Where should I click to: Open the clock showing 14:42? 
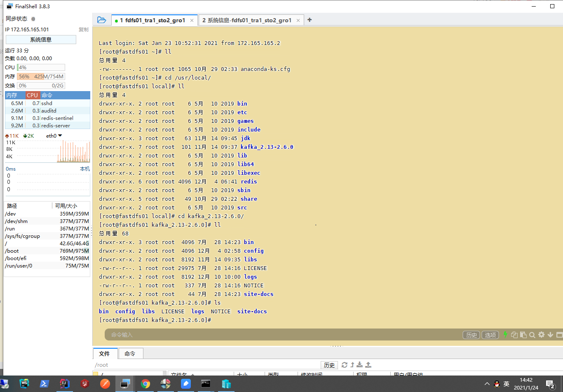[526, 384]
